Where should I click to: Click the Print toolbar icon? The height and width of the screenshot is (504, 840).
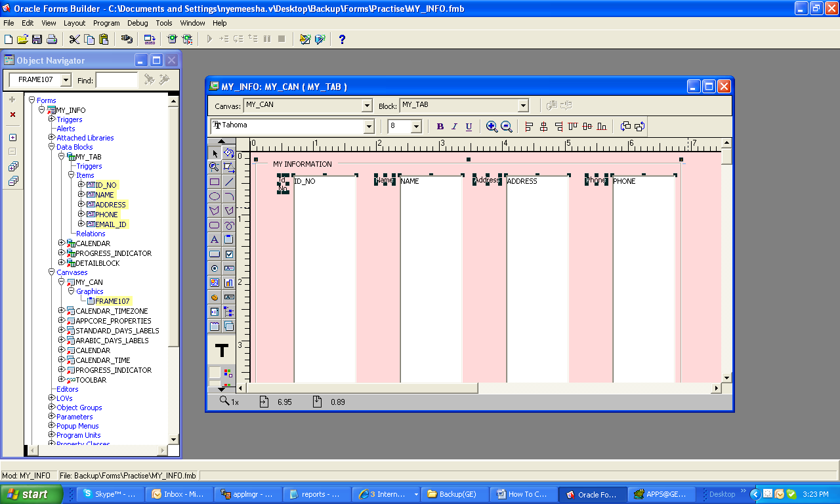pyautogui.click(x=51, y=39)
